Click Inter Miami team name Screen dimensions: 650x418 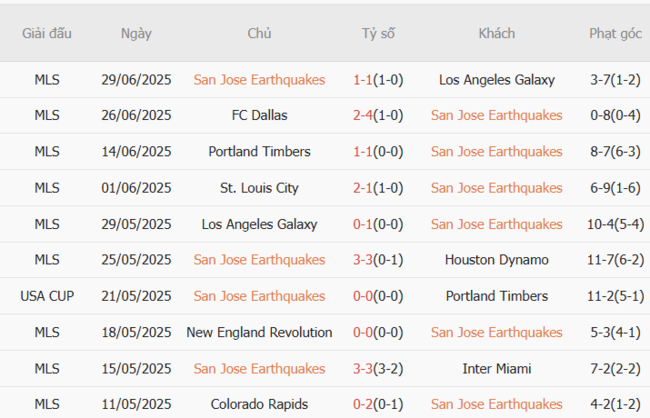point(496,368)
